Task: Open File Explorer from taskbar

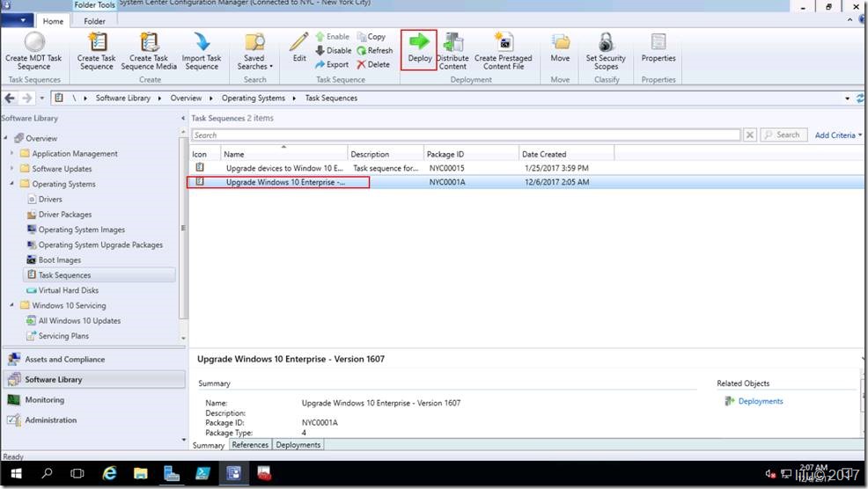Action: coord(141,473)
